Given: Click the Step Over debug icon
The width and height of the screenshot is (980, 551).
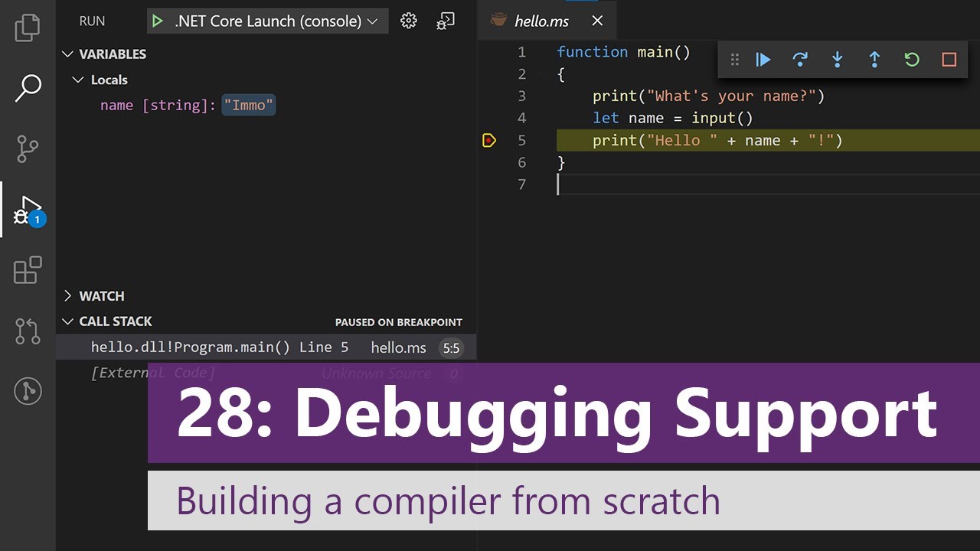Looking at the screenshot, I should coord(800,60).
